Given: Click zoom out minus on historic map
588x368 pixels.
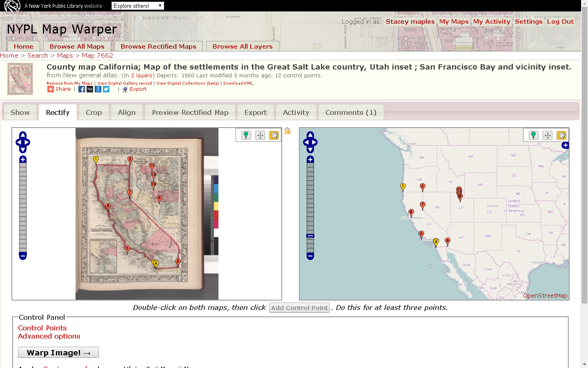Looking at the screenshot, I should pos(23,256).
